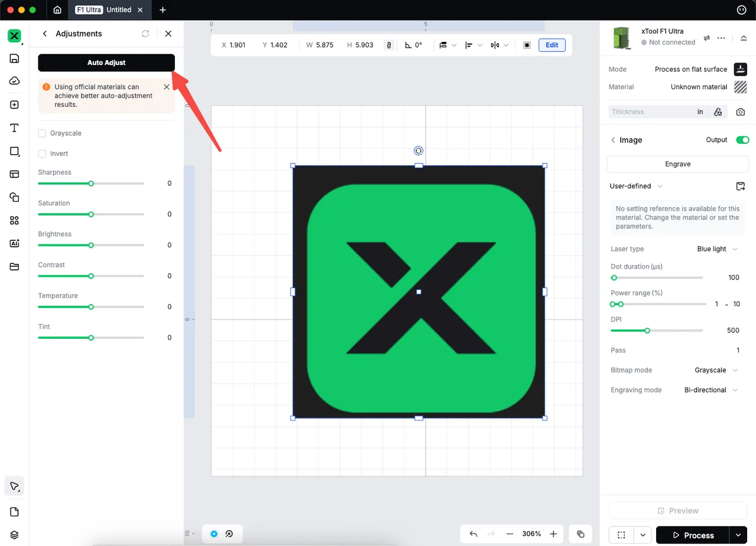
Task: Click the camera icon beside Thickness
Action: (x=741, y=112)
